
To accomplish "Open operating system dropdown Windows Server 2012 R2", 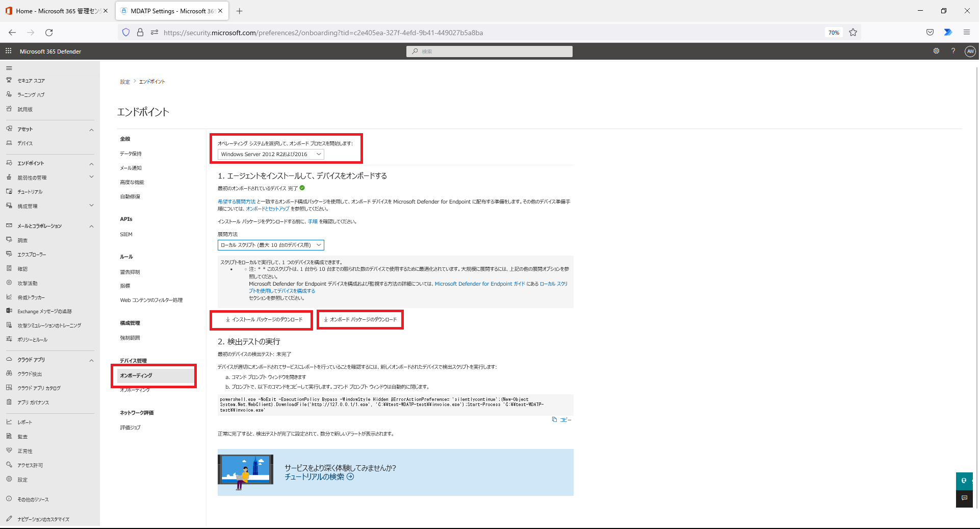I will tap(271, 154).
